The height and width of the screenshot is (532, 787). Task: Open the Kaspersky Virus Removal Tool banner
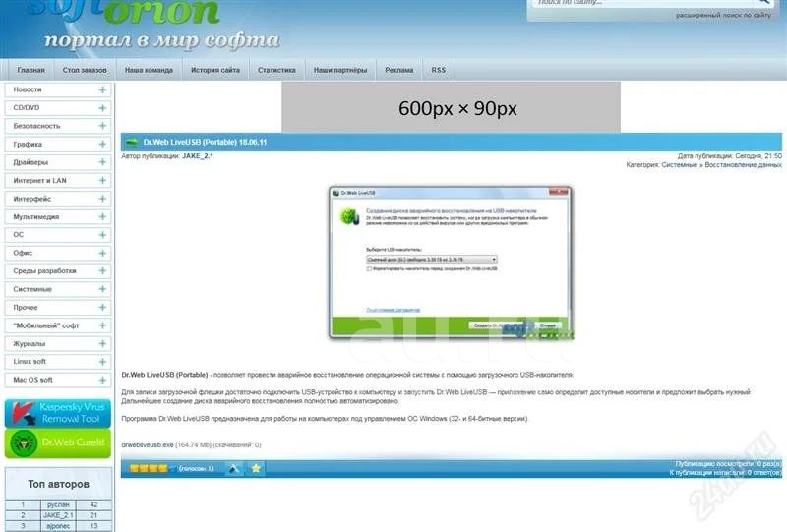tap(58, 413)
